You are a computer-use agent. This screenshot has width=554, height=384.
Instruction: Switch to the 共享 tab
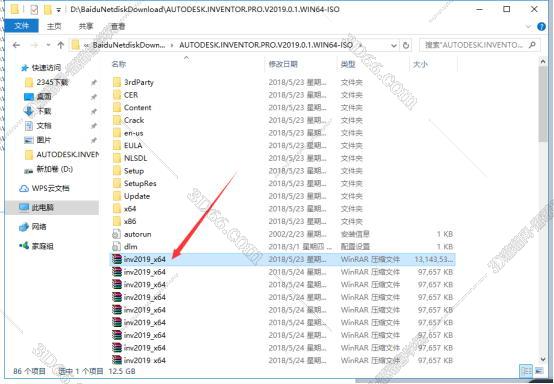[x=86, y=26]
